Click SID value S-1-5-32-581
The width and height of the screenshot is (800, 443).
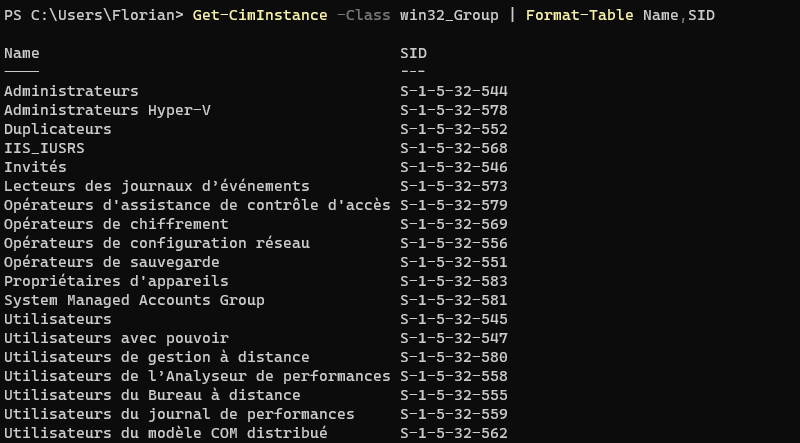[454, 300]
